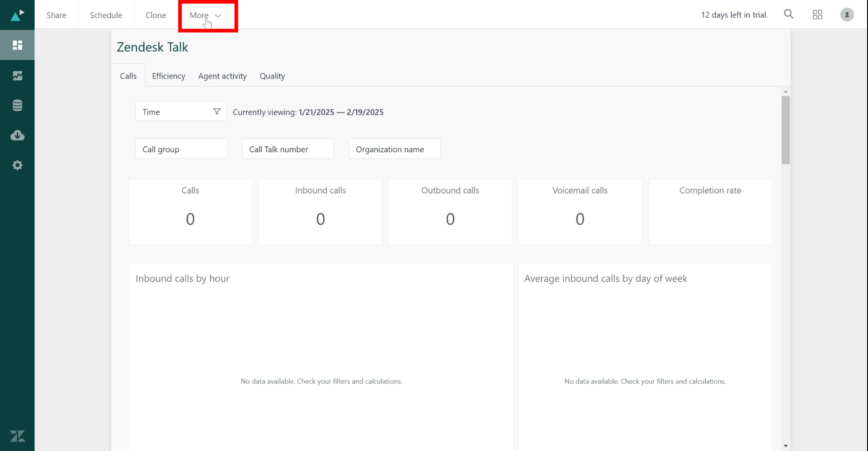The width and height of the screenshot is (868, 451).
Task: Click the cloud download icon in sidebar
Action: pyautogui.click(x=17, y=135)
